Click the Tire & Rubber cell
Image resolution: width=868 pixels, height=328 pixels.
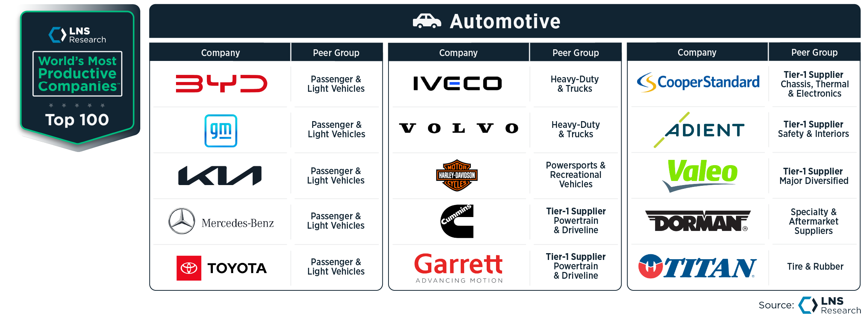tap(815, 266)
